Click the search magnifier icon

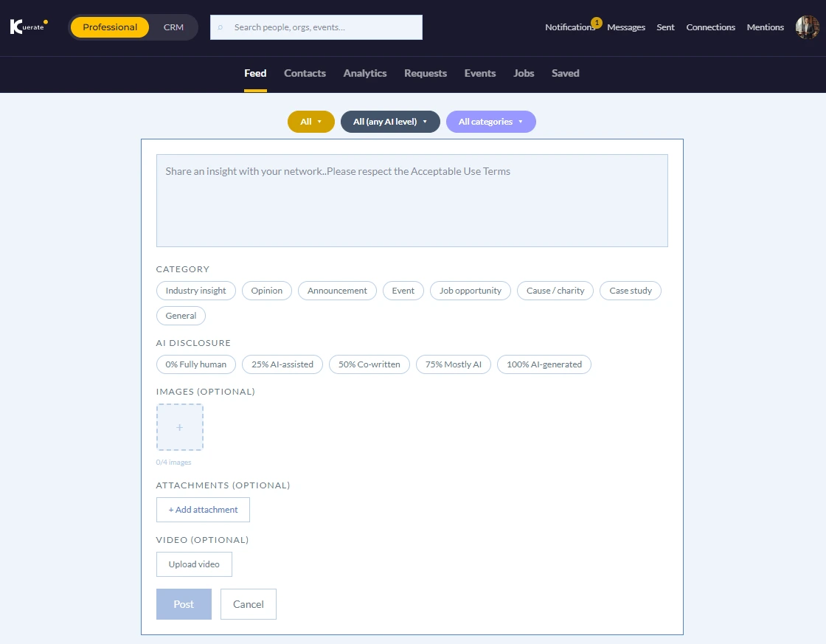(221, 27)
